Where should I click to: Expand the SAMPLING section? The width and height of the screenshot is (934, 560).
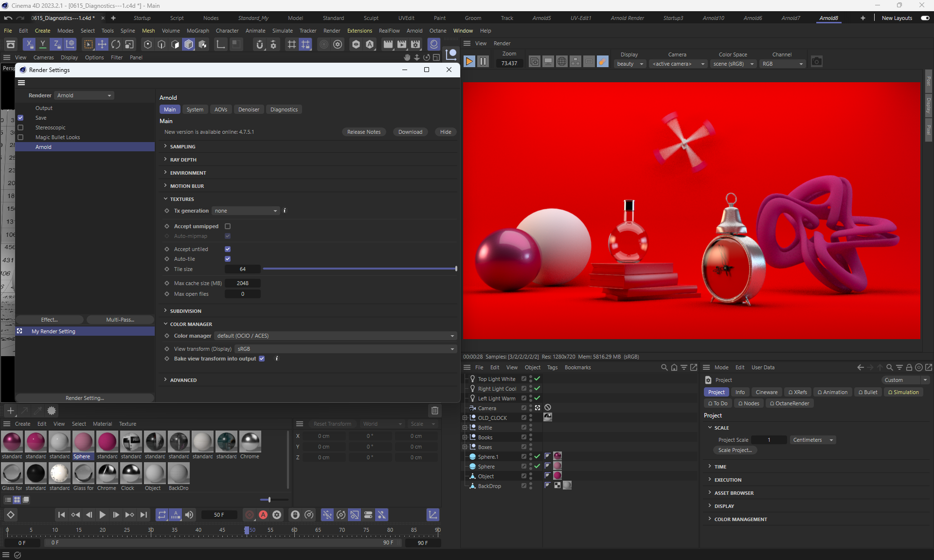[182, 146]
